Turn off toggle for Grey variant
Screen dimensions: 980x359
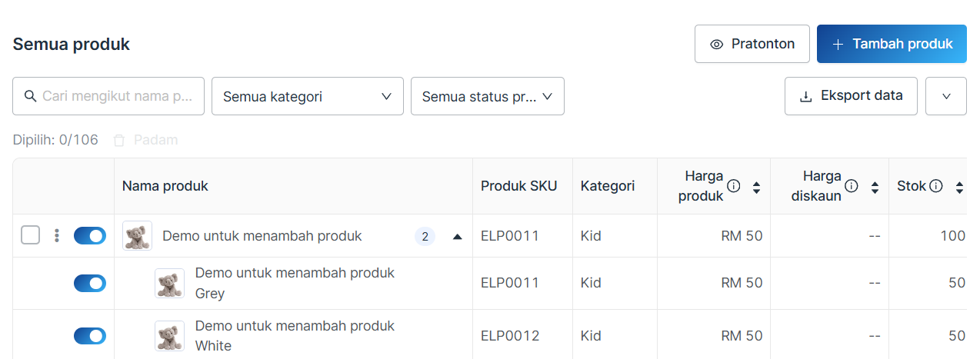pyautogui.click(x=90, y=283)
